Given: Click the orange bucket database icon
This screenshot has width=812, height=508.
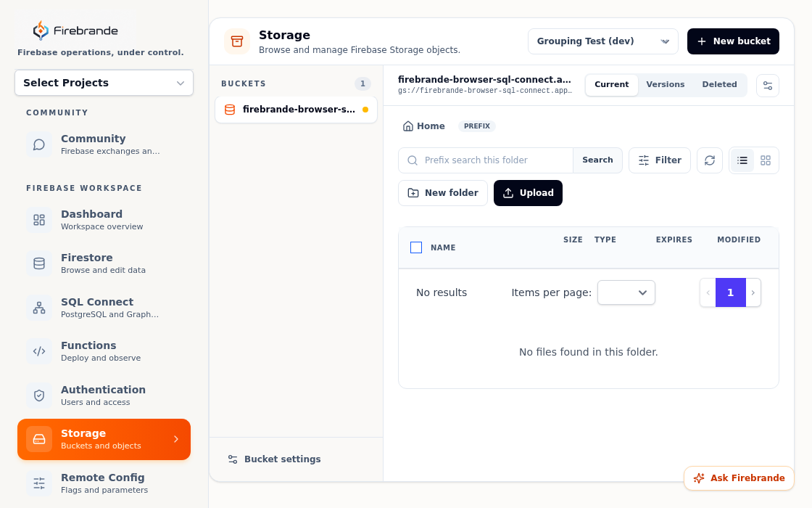Looking at the screenshot, I should point(229,110).
